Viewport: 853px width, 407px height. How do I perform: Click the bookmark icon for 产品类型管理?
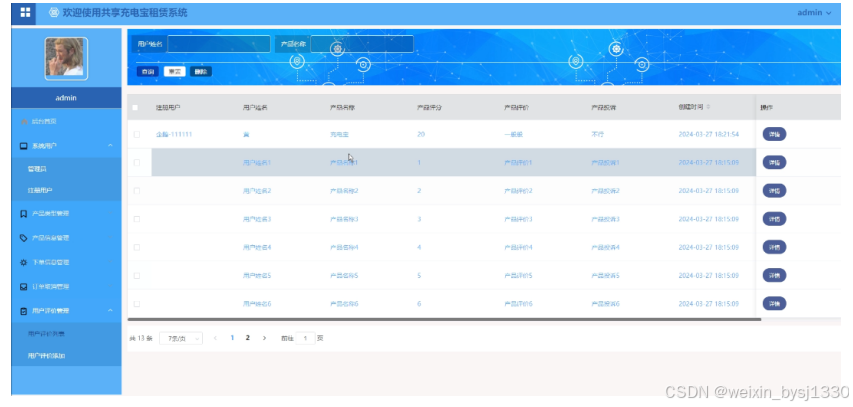point(23,214)
